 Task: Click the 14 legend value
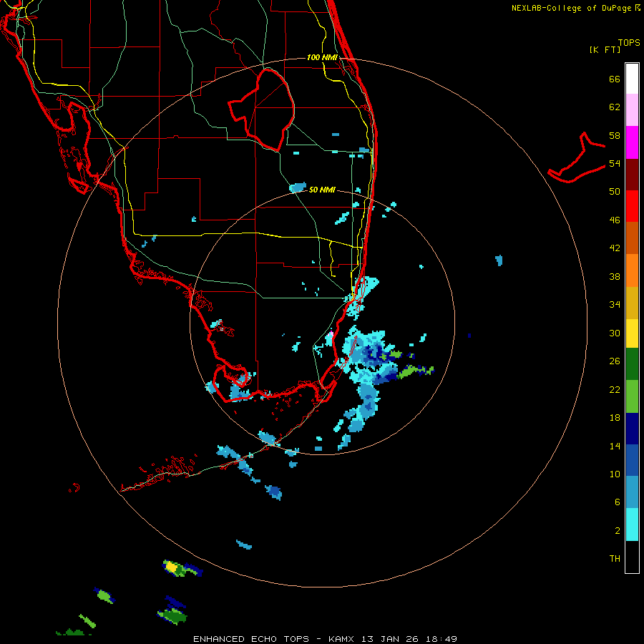[615, 446]
